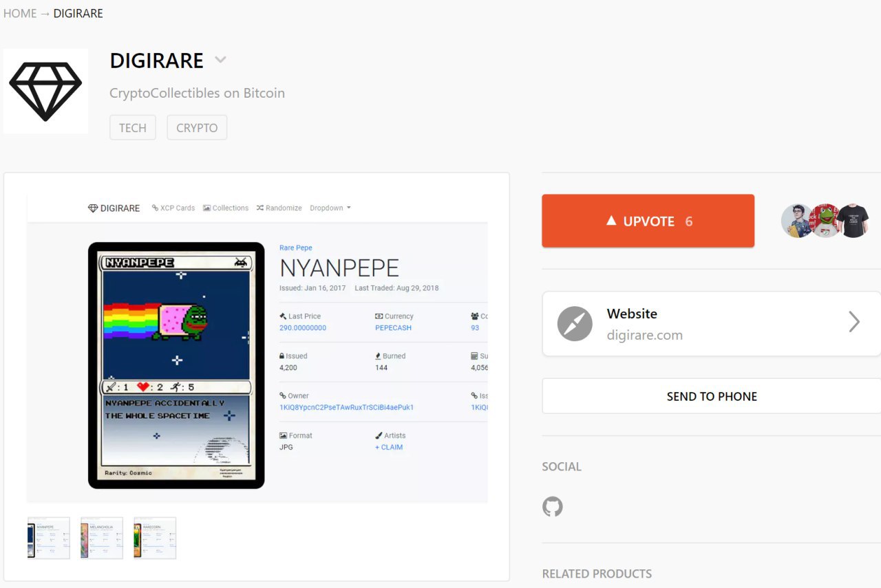Click the Pepe frog upvoter avatar
Screen dimensions: 881x588
[826, 221]
